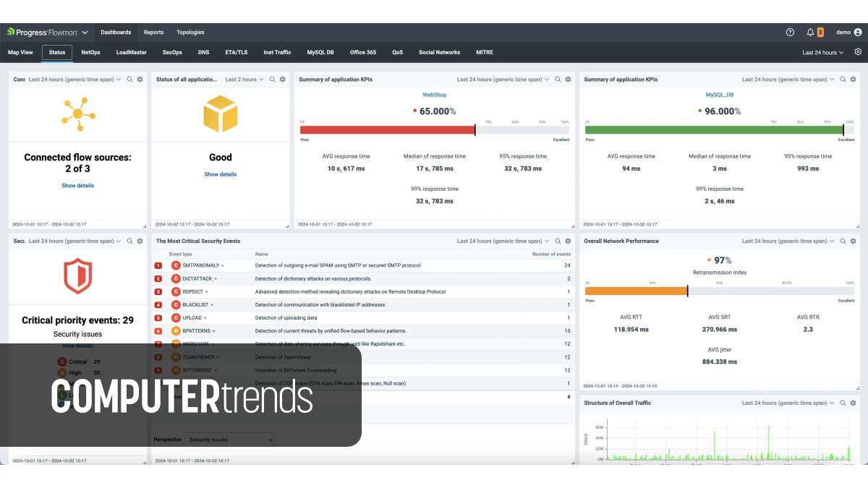Viewport: 868px width, 488px height.
Task: Open notifications bell with badge 2
Action: (814, 33)
